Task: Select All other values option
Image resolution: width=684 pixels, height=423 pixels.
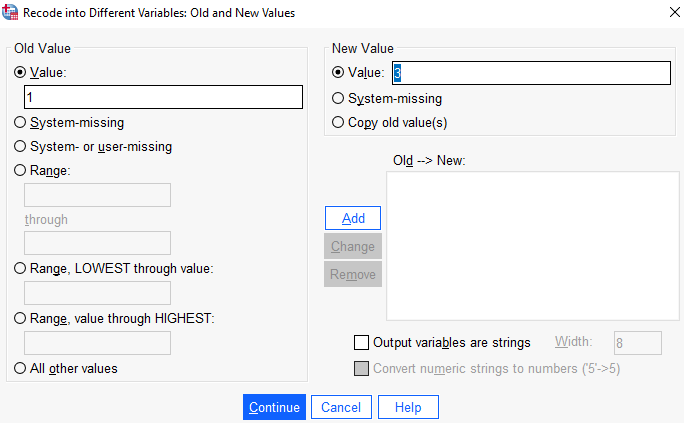Action: click(20, 368)
